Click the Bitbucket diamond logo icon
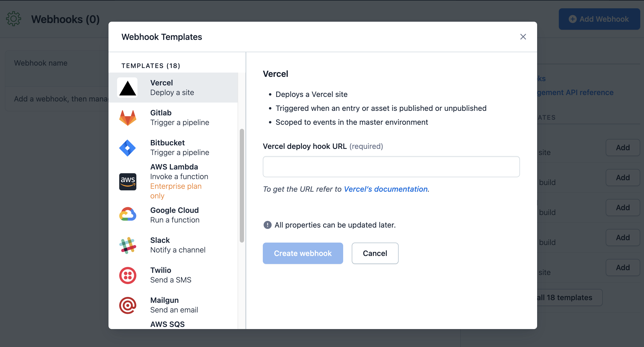The width and height of the screenshot is (644, 347). [128, 148]
